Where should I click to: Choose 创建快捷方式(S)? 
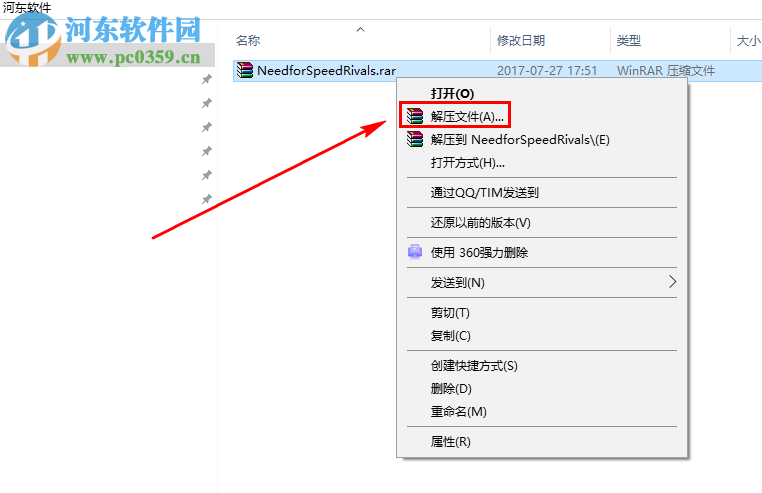474,366
